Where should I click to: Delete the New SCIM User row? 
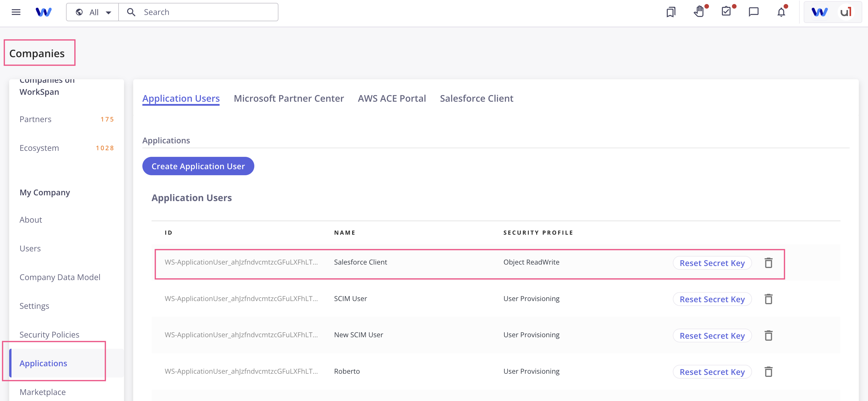coord(769,336)
